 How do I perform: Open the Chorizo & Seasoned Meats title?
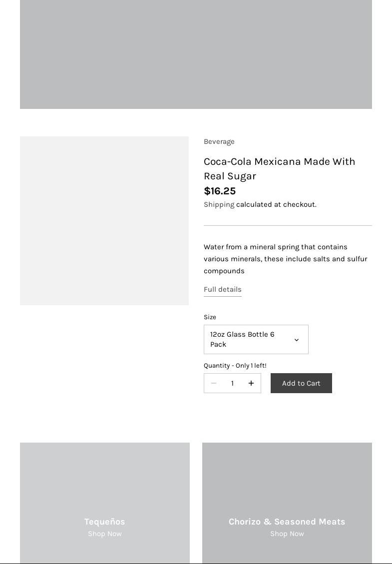coord(287,522)
